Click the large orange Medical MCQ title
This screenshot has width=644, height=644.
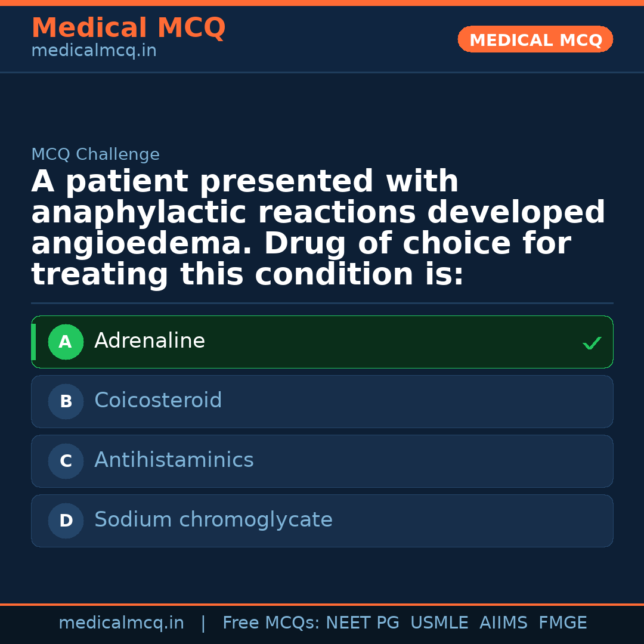pos(128,28)
